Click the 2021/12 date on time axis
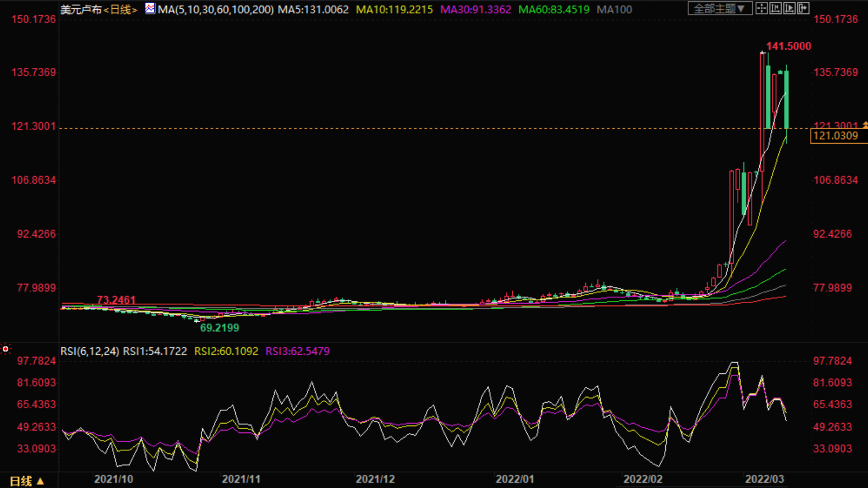Image resolution: width=868 pixels, height=488 pixels. (x=375, y=479)
